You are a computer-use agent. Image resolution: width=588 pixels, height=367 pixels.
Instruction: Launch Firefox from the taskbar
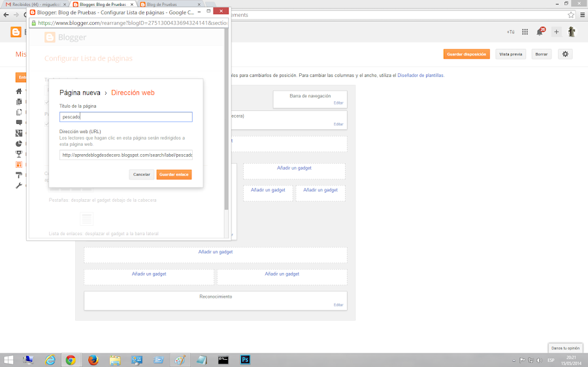93,360
